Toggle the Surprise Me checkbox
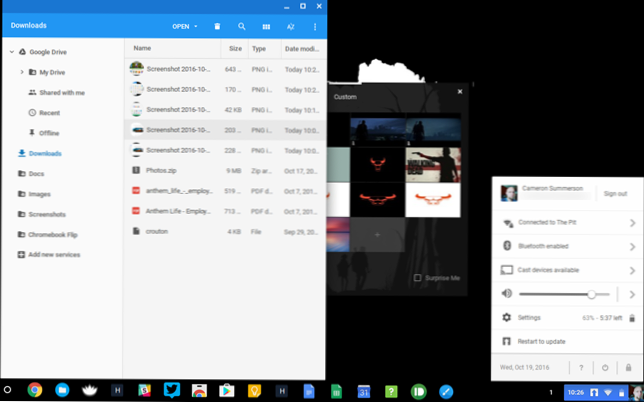644x402 pixels. [x=417, y=278]
